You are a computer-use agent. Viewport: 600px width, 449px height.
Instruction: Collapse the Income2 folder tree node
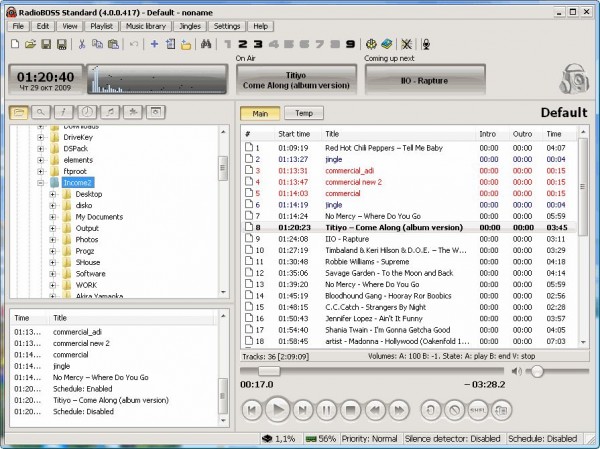[41, 183]
